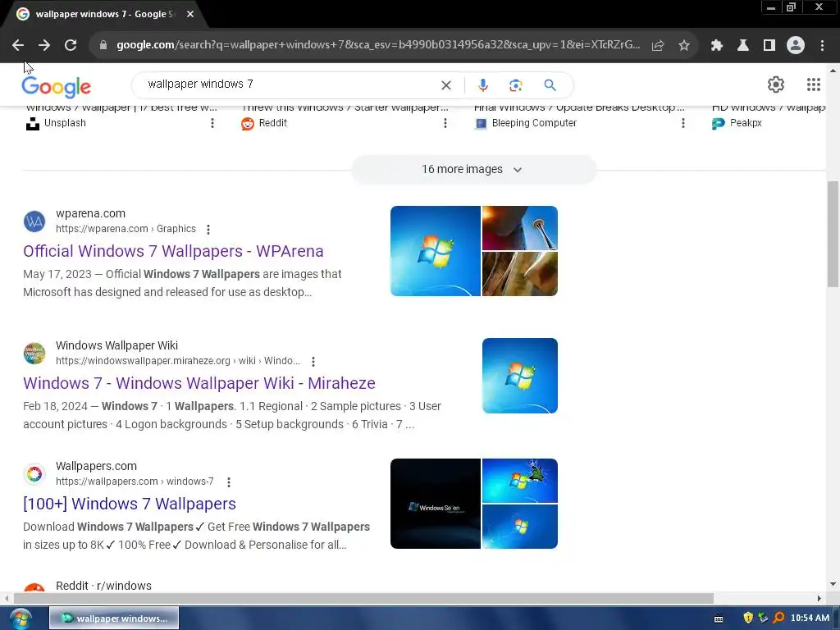
Task: Submit search with magnifier icon
Action: click(x=550, y=85)
